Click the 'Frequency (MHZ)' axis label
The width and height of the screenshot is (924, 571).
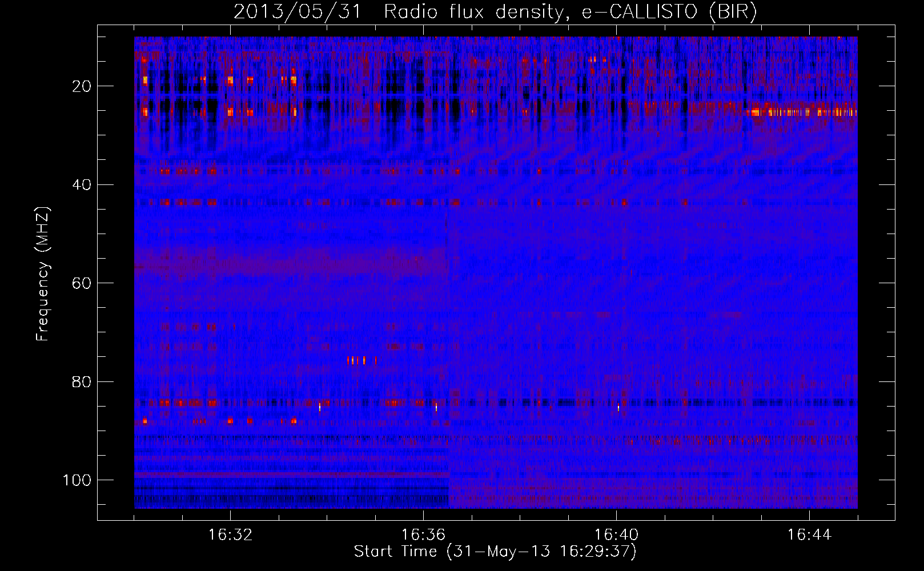click(x=43, y=274)
